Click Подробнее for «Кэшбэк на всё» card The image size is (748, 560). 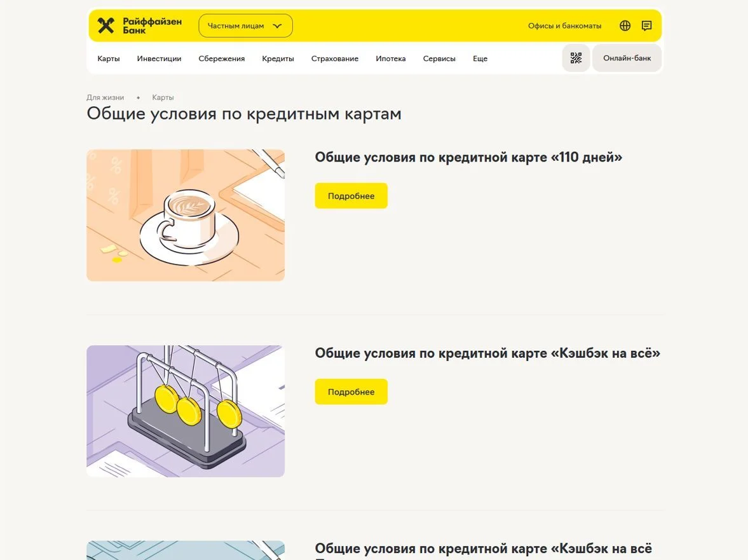[351, 392]
